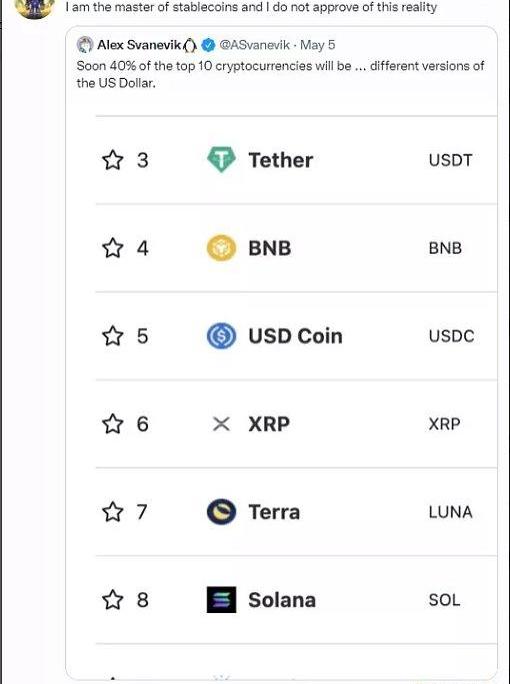Select the USDT ticker symbol
Viewport: 510px width, 684px height.
click(x=450, y=160)
